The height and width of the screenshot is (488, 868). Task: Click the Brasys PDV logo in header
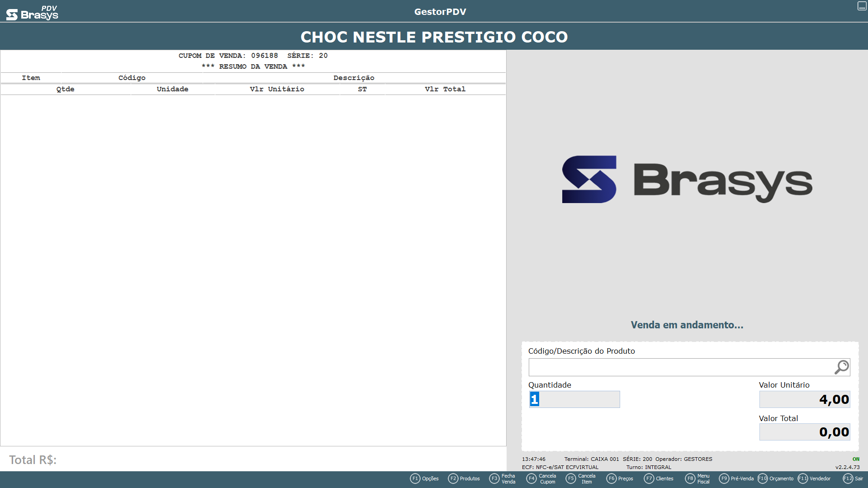click(x=32, y=13)
